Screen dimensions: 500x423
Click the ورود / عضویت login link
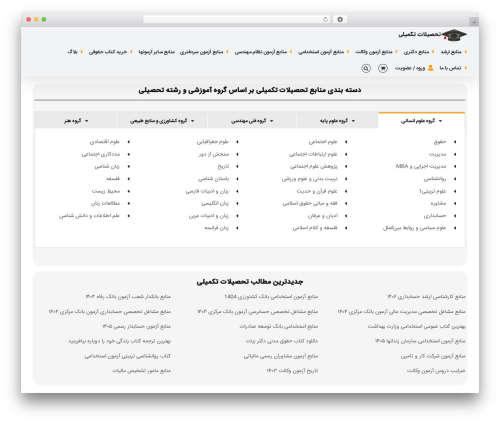click(410, 68)
